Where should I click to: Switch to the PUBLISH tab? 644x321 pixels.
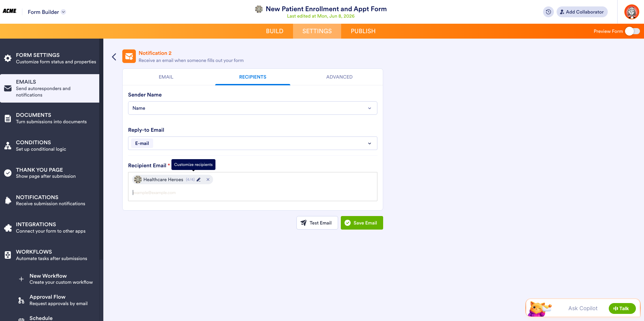coord(363,31)
